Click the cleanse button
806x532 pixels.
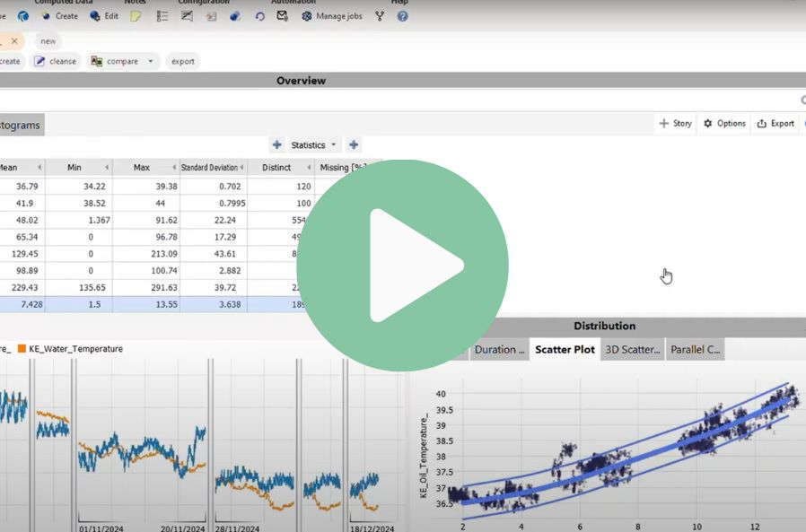(56, 62)
